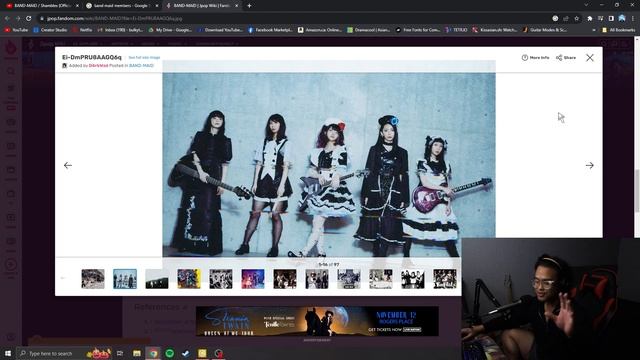Click the Chrome icon in the taskbar
Screen dimensions: 640x360
coord(153,353)
